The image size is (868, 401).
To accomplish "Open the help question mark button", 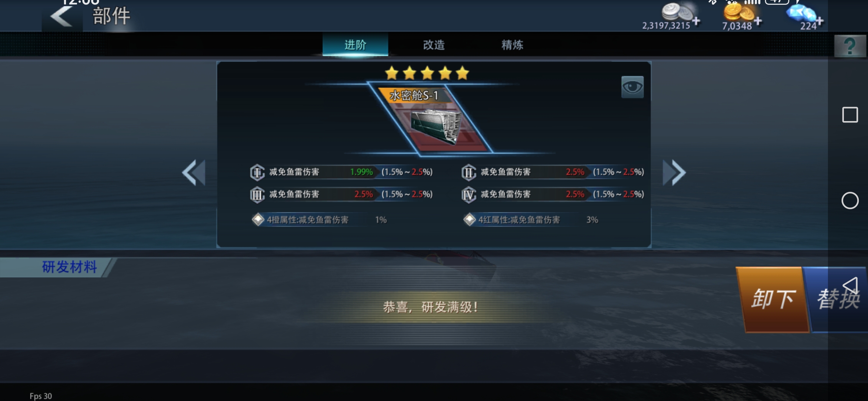I will [850, 46].
